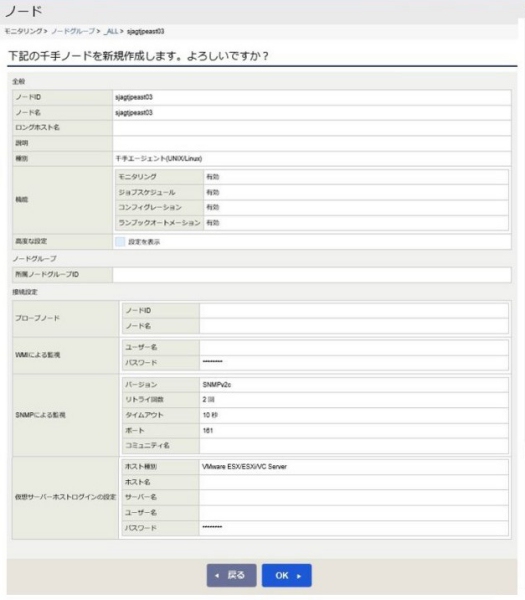Click the ユーザー名 label under 仮想サーバー settings

(x=141, y=512)
